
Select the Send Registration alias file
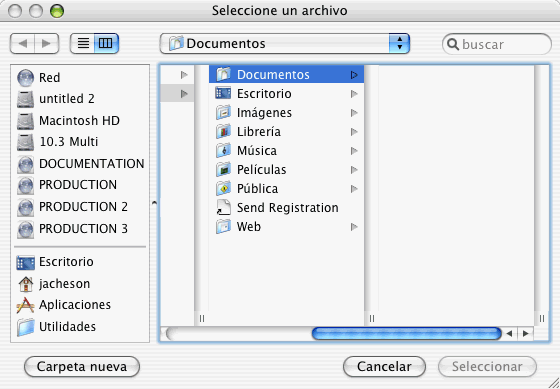pos(277,208)
